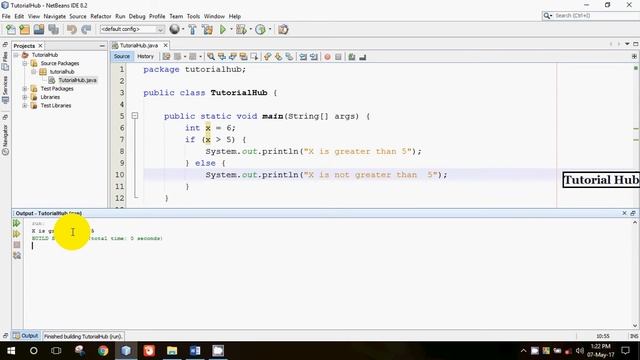The image size is (640, 360).
Task: Open the File menu
Action: point(6,16)
